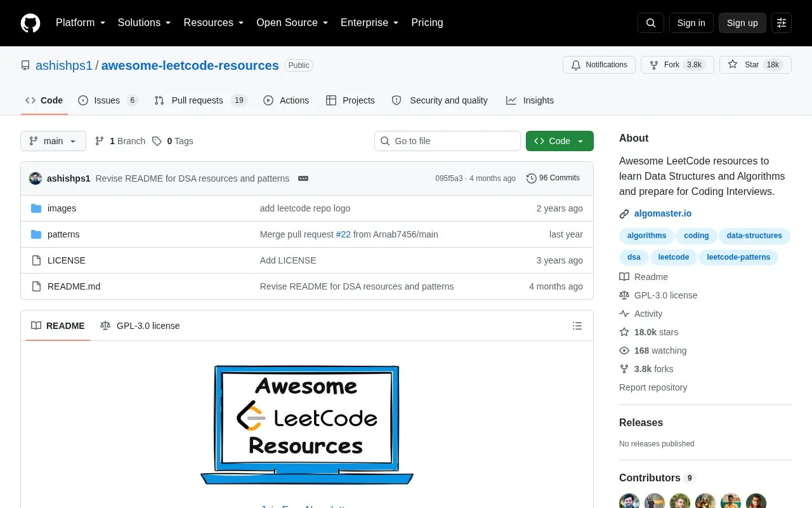This screenshot has width=812, height=508.
Task: Open the README.md file
Action: [x=74, y=286]
